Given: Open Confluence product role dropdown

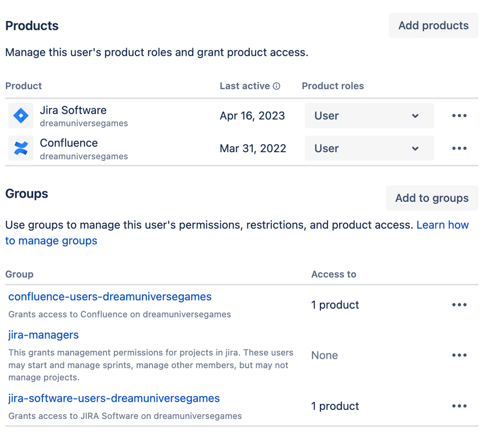Looking at the screenshot, I should click(x=369, y=148).
